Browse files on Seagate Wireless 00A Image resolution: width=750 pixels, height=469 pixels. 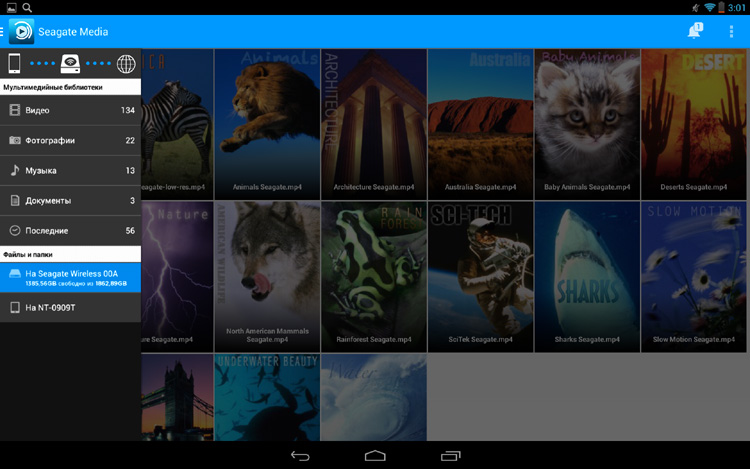(70, 277)
